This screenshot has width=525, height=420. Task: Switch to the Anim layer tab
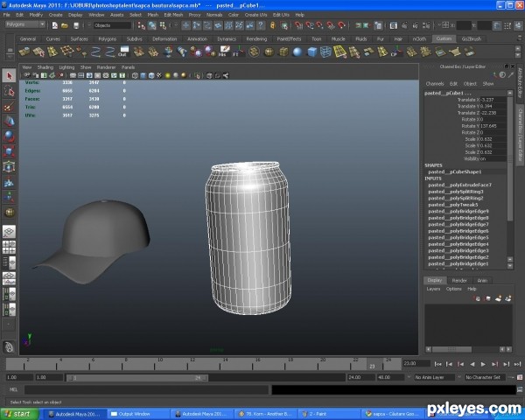[482, 280]
